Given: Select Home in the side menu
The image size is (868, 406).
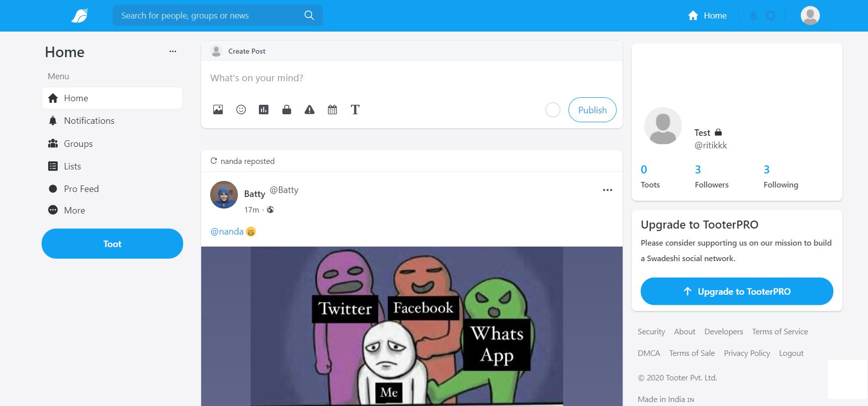Looking at the screenshot, I should click(112, 98).
